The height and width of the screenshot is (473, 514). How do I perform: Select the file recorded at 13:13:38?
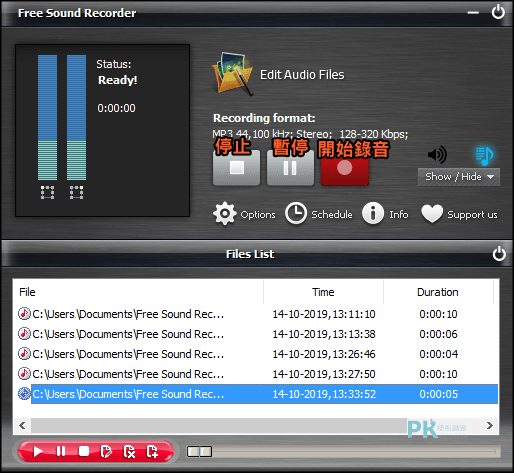[258, 334]
